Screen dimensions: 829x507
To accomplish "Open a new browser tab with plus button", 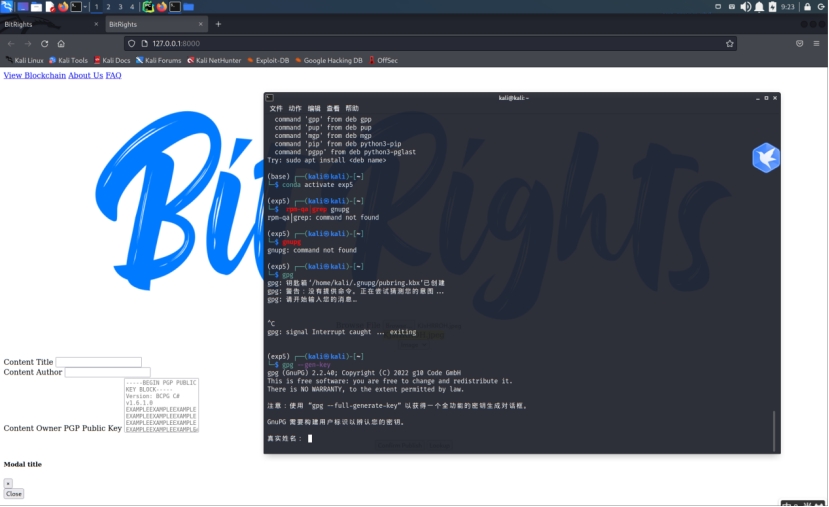I will coord(218,24).
